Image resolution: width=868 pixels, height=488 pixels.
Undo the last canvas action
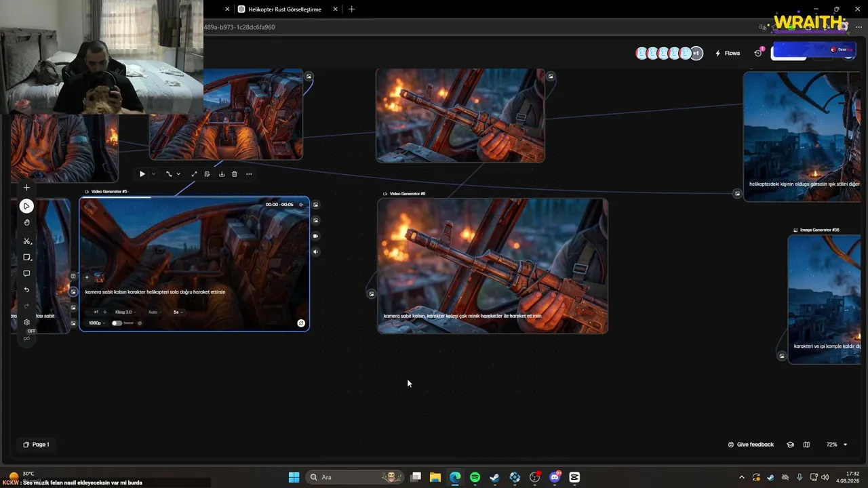point(26,290)
